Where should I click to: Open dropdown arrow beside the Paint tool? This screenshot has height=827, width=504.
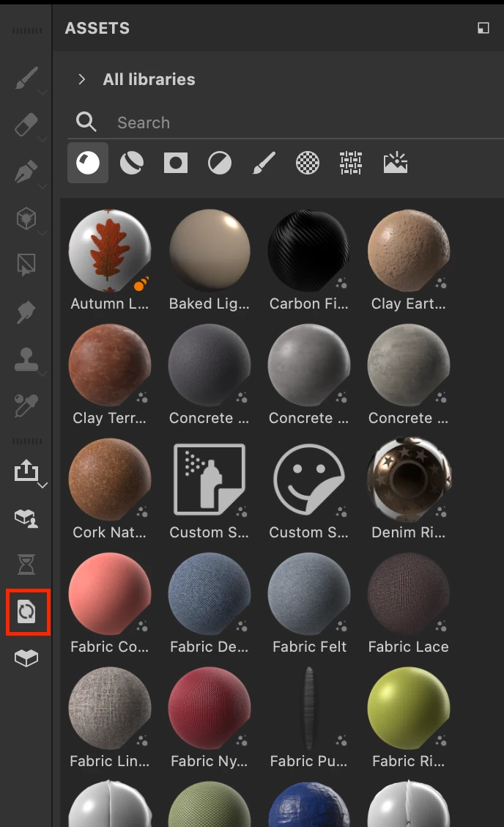click(x=42, y=92)
